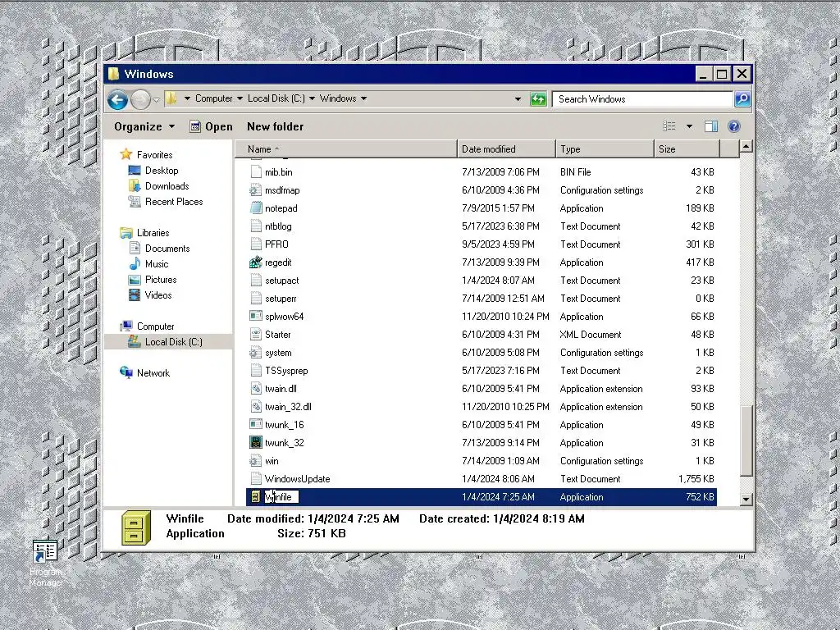Open address bar previous locations dropdown
This screenshot has height=630, width=840.
point(518,99)
